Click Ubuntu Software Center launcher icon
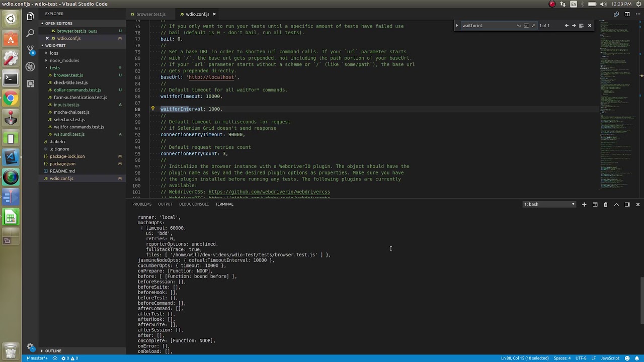The height and width of the screenshot is (362, 644). [x=11, y=39]
